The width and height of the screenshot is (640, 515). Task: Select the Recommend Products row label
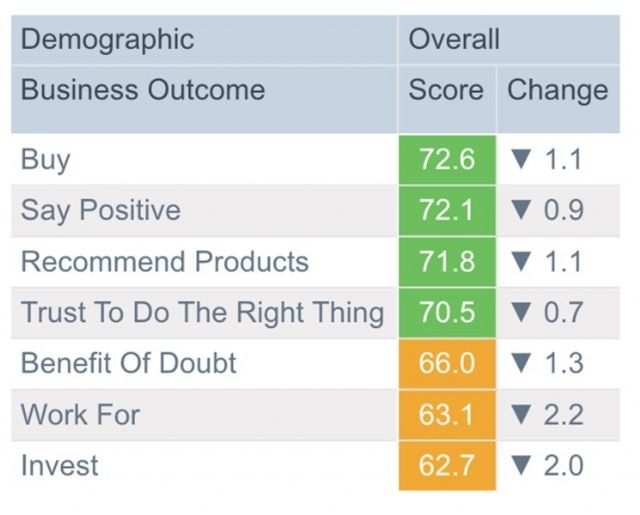pyautogui.click(x=165, y=262)
